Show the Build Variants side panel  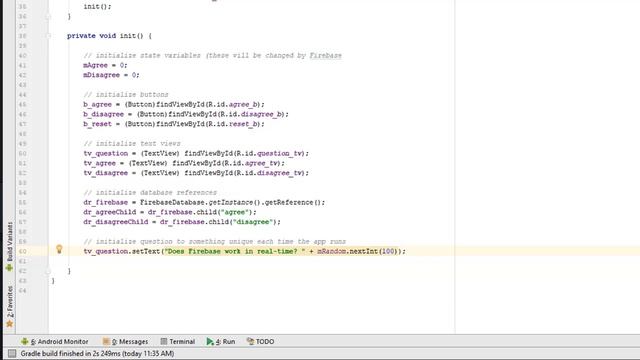(9, 247)
